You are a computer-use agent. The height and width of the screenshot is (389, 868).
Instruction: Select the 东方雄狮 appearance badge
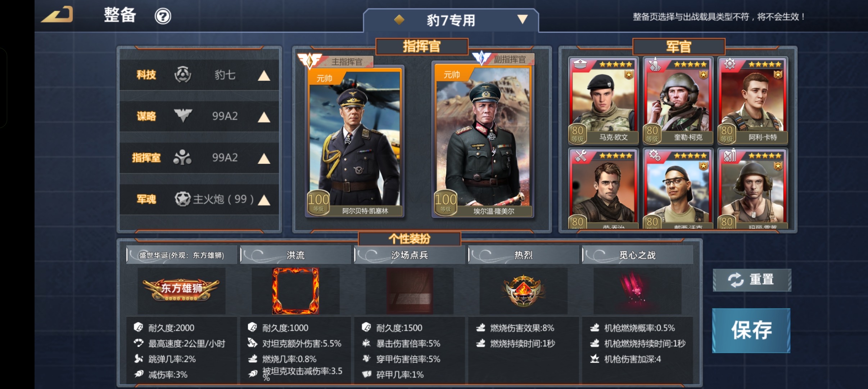point(181,290)
